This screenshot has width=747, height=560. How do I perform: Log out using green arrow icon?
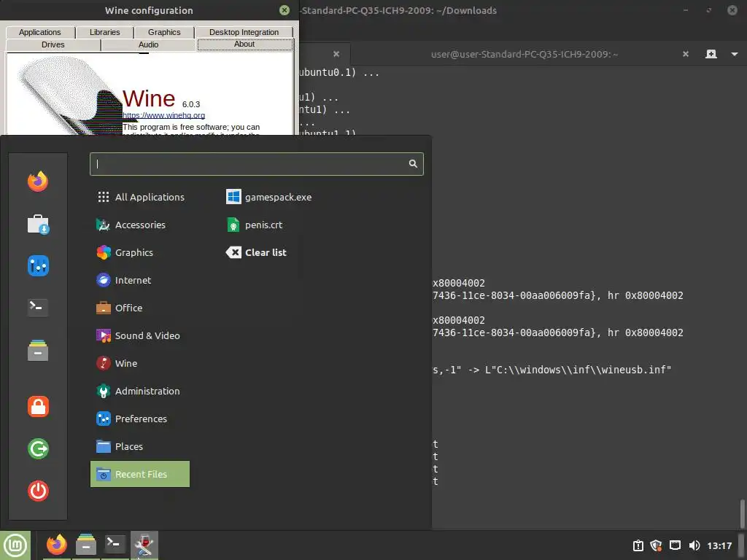38,448
